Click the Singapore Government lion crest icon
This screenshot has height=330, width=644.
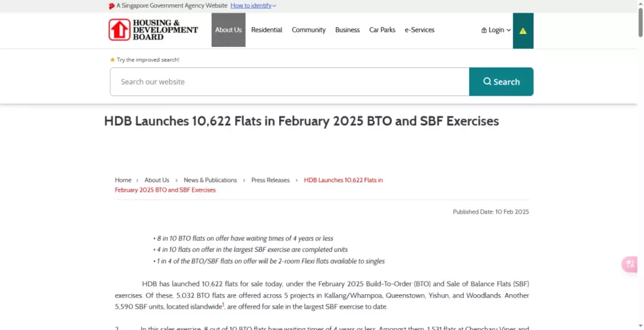pos(112,6)
